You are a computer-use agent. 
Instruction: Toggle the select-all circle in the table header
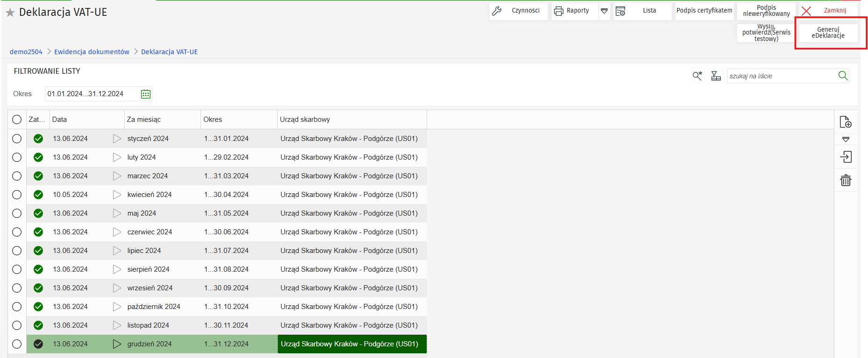[x=17, y=119]
